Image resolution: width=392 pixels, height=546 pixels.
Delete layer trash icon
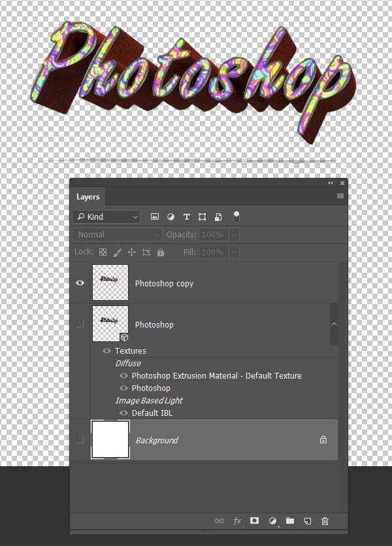(x=325, y=521)
